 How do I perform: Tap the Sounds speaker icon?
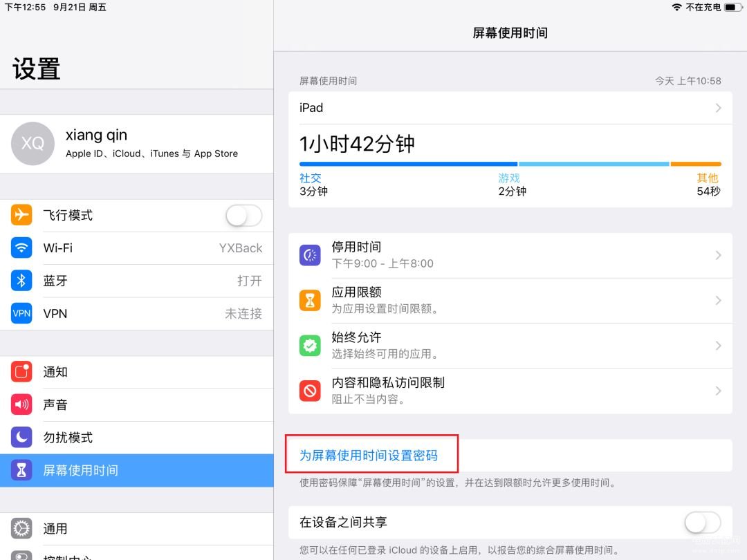point(22,404)
